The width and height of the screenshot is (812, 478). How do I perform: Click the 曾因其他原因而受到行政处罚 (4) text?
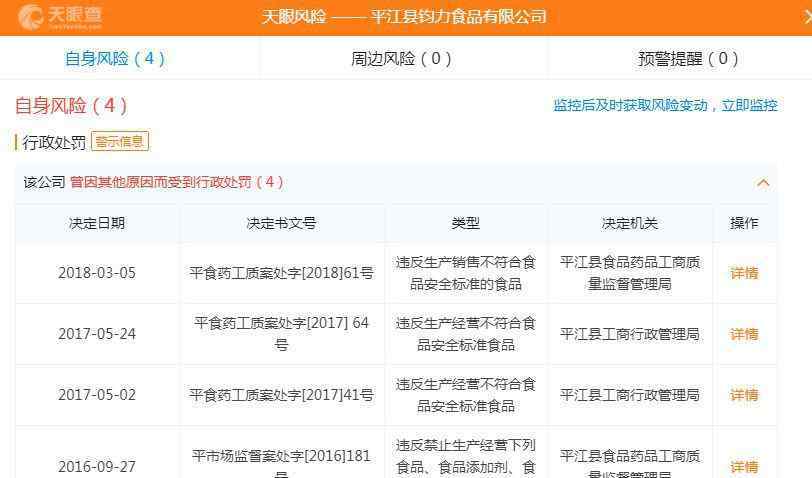click(177, 182)
